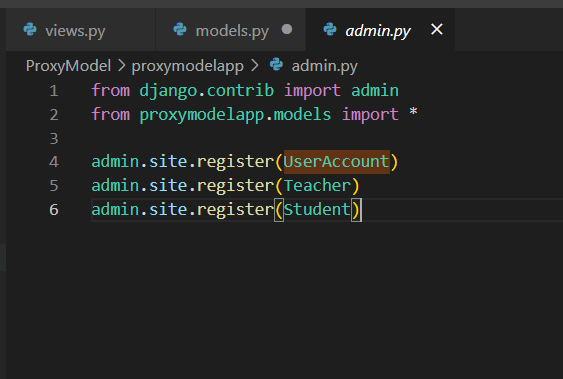Expand chevron after proxymodelapp breadcrumb
Image resolution: width=563 pixels, height=379 pixels.
click(x=254, y=66)
